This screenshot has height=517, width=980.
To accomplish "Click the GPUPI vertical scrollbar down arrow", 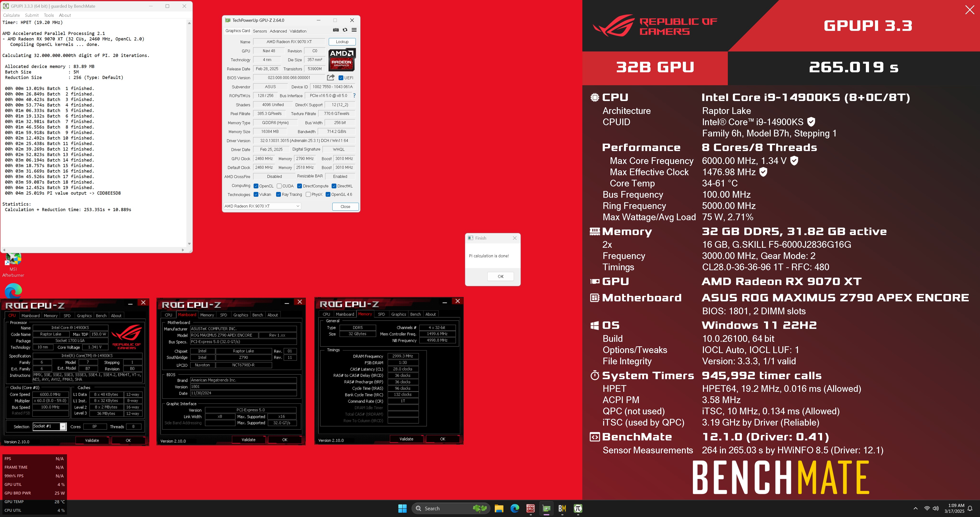I will pyautogui.click(x=189, y=244).
